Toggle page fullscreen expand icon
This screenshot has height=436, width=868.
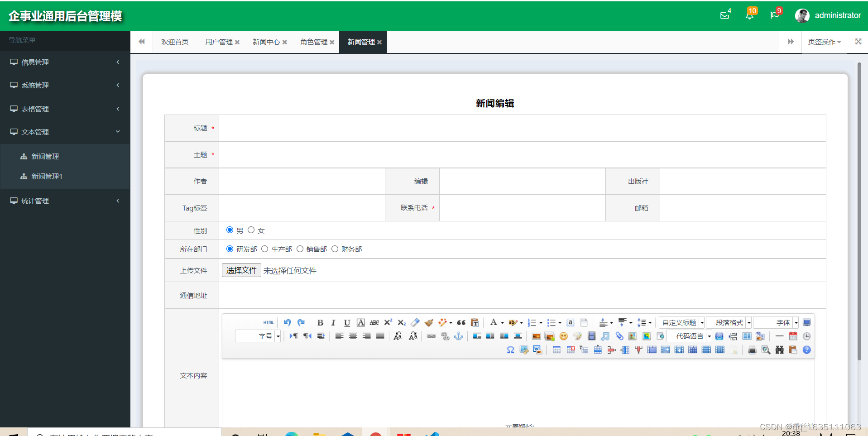tap(858, 42)
